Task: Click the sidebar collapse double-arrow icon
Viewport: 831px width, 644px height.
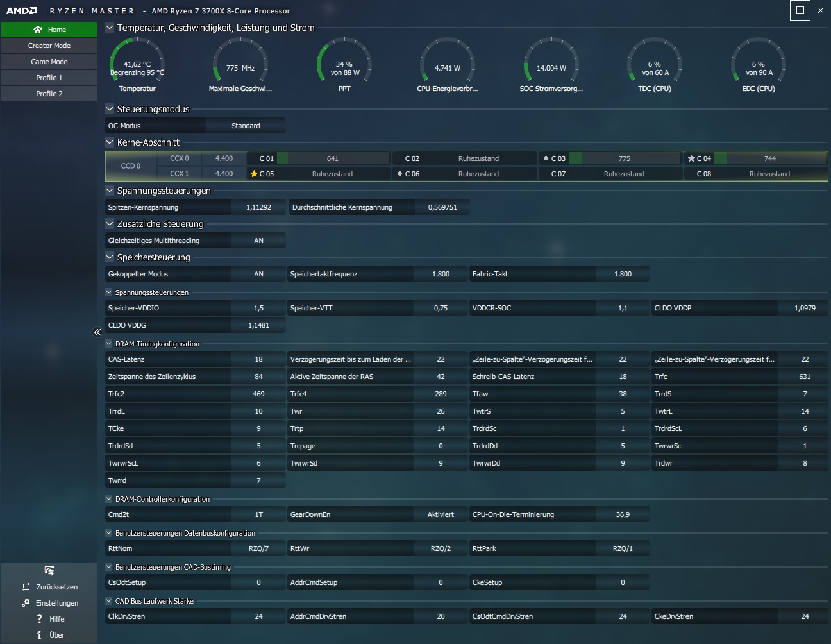Action: (97, 332)
